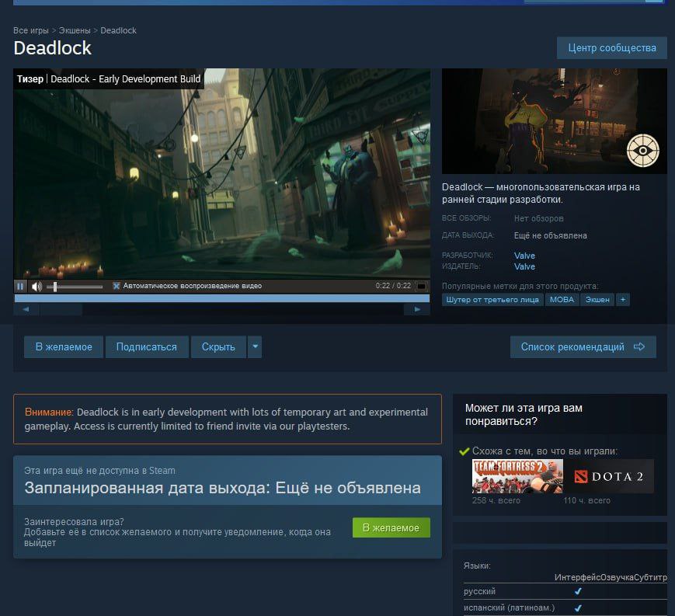Screen dimensions: 675x616
Task: Click the 'Нет обзоров' reviews text
Action: 538,219
